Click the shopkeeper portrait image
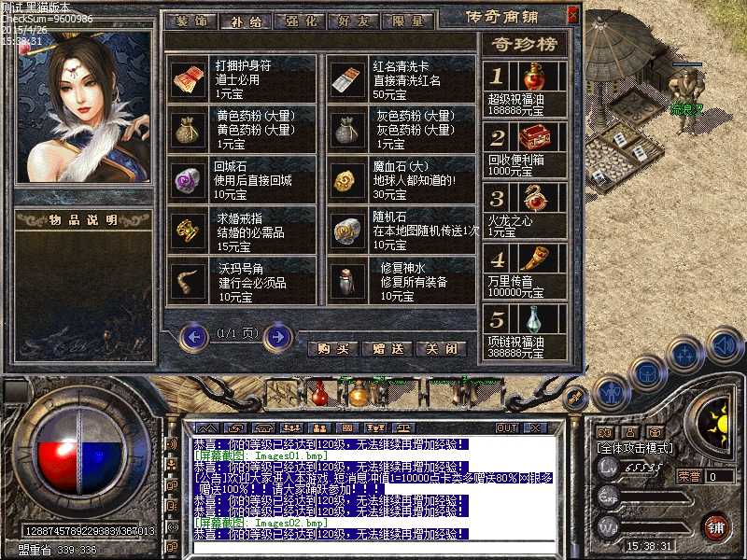Viewport: 747px width, 560px height. point(84,106)
